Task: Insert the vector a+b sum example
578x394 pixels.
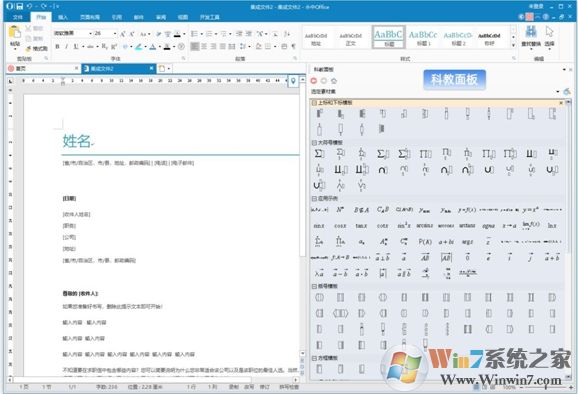Action: pyautogui.click(x=552, y=258)
